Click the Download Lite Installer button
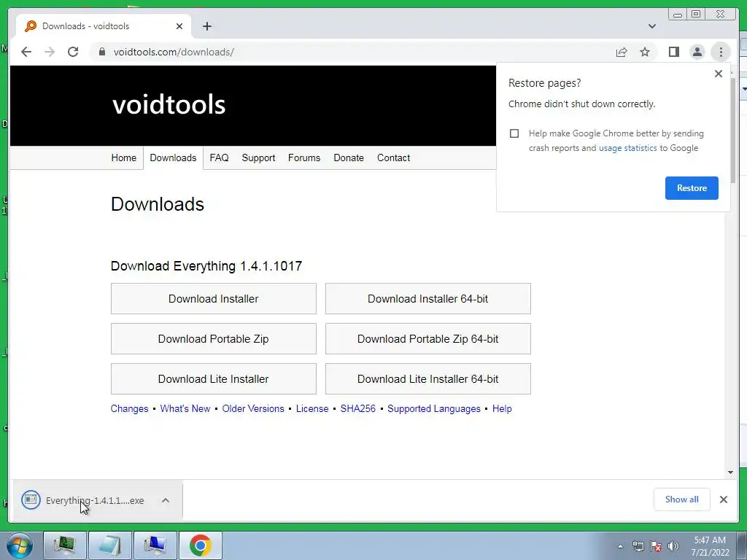The height and width of the screenshot is (560, 747). coord(214,378)
